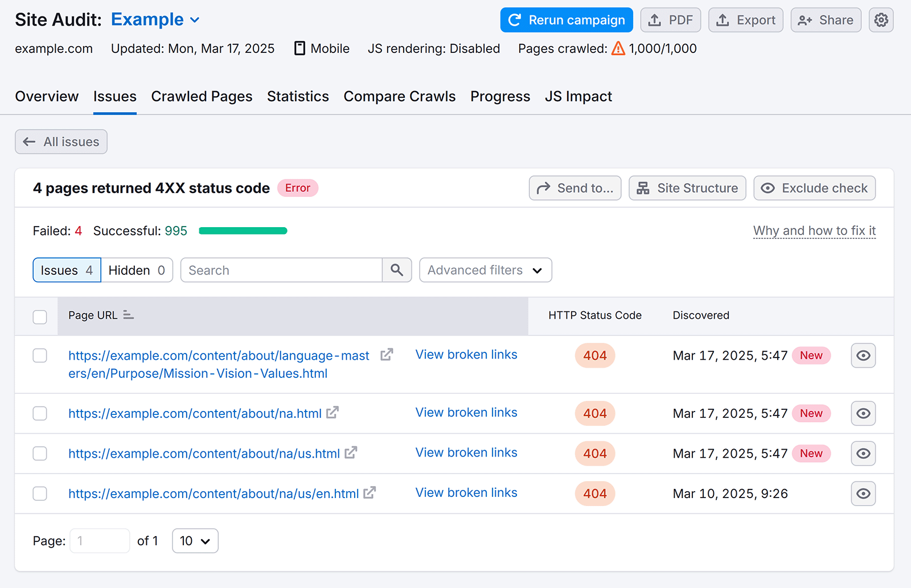Image resolution: width=911 pixels, height=588 pixels.
Task: Tick the select-all checkbox in table header
Action: point(40,316)
